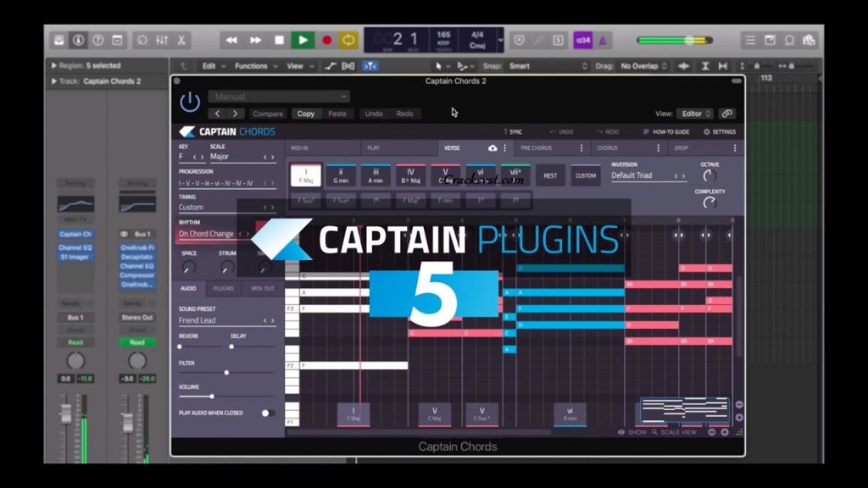The image size is (868, 488).
Task: Click the Copy button in plugin header
Action: pos(305,114)
